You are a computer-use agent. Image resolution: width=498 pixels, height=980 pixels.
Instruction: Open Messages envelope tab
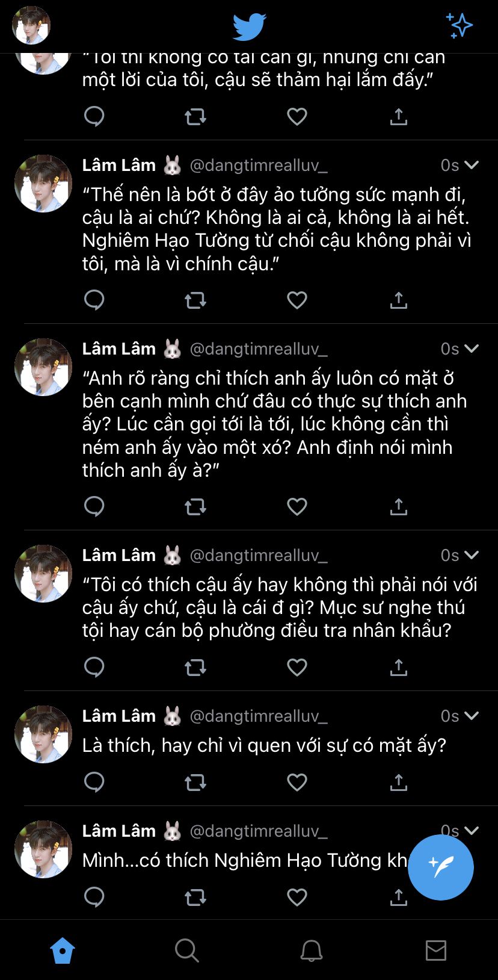pos(436,951)
